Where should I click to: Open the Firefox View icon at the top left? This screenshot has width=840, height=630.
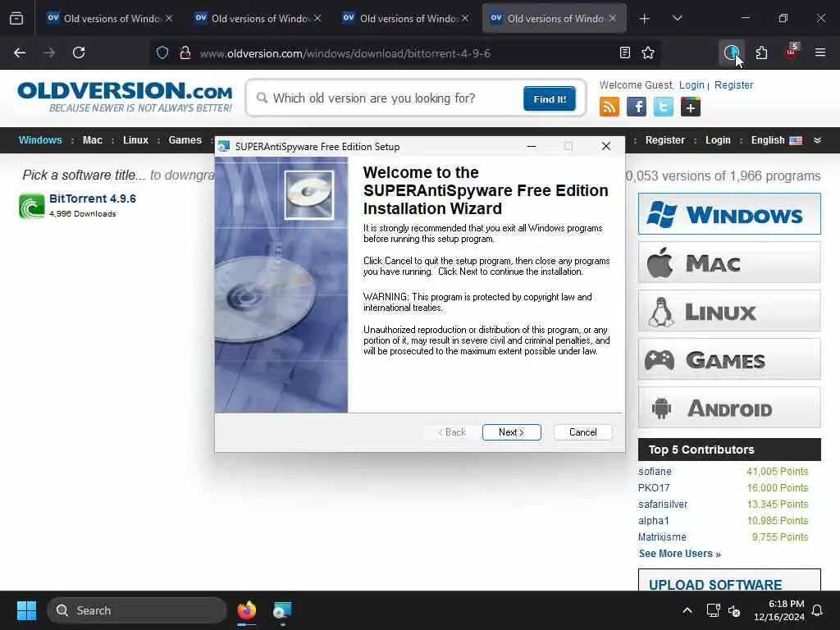click(16, 19)
